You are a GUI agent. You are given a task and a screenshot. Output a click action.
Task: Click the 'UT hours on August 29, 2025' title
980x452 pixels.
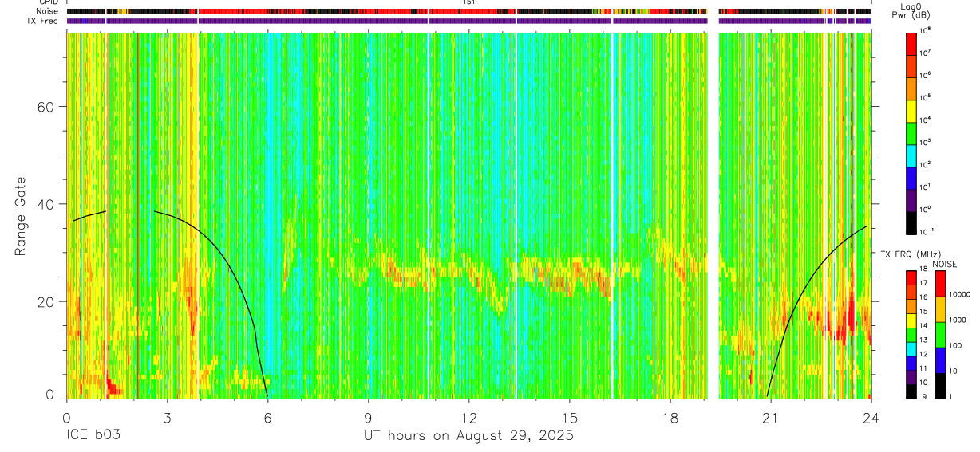(x=468, y=436)
